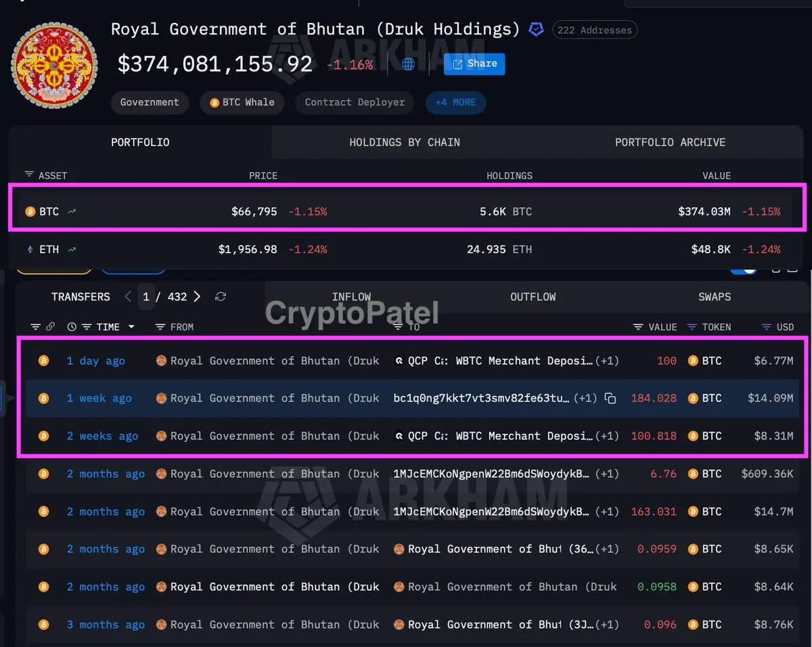The height and width of the screenshot is (647, 812).
Task: Open QCP WBTC Merchant Deposit in 2 weeks row
Action: (x=501, y=436)
